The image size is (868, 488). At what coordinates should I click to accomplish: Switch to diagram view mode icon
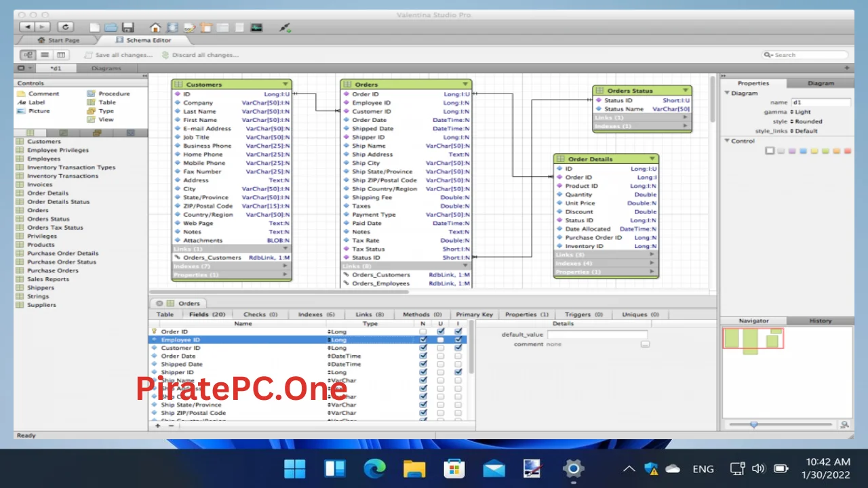[x=28, y=55]
